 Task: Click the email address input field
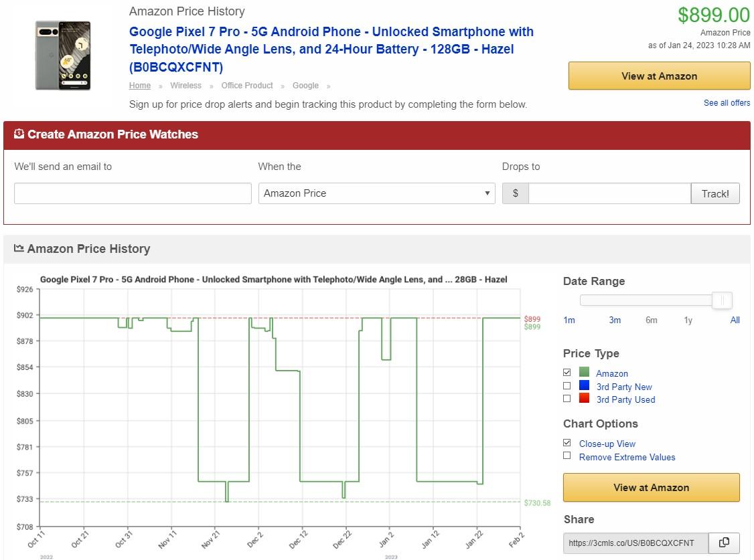(133, 193)
